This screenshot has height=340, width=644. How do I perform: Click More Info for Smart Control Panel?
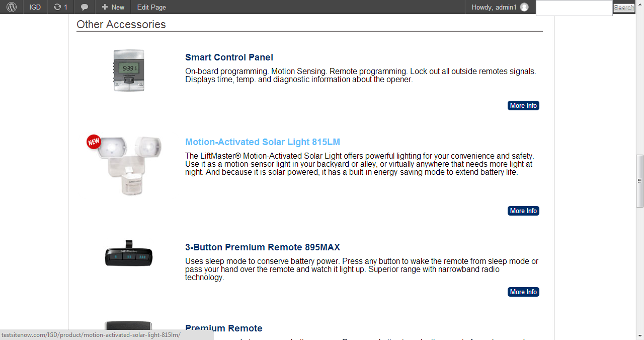pyautogui.click(x=523, y=105)
